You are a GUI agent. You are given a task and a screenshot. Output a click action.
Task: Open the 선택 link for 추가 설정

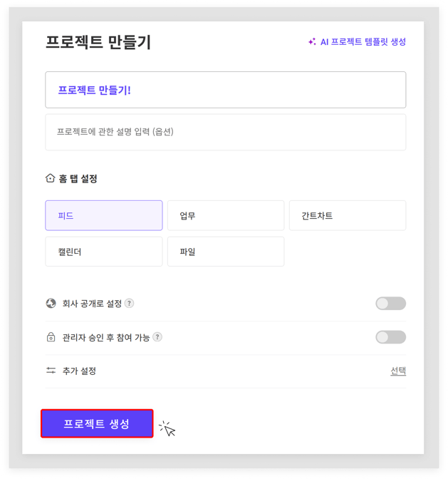(398, 371)
